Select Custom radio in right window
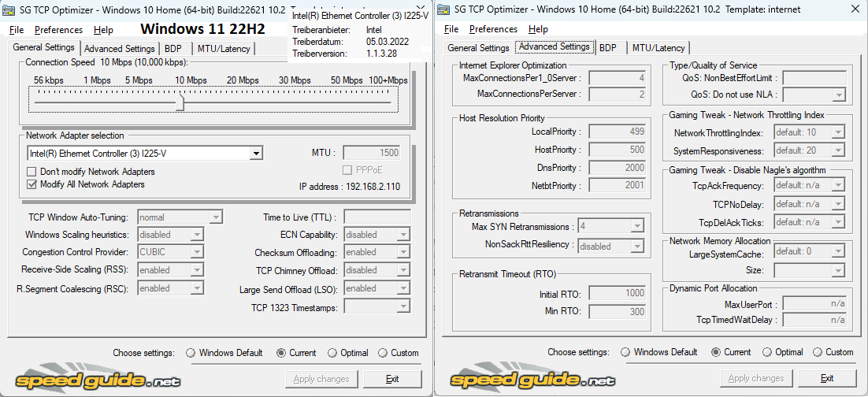Image resolution: width=868 pixels, height=397 pixels. [x=817, y=352]
